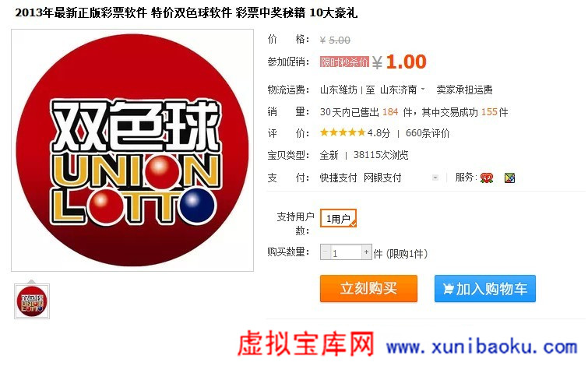
Task: Click the green-yellow service badge icon
Action: coord(509,178)
